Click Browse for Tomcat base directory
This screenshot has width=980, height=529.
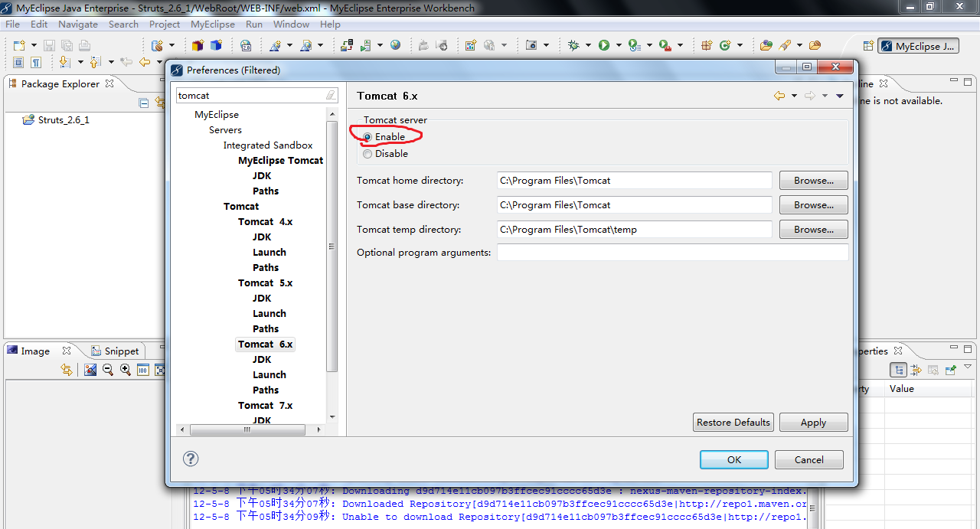pos(813,205)
